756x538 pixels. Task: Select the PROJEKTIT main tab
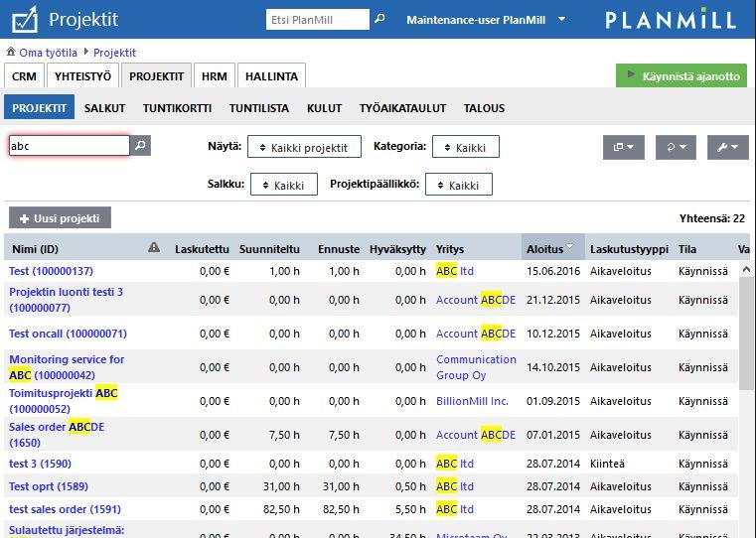pos(156,76)
